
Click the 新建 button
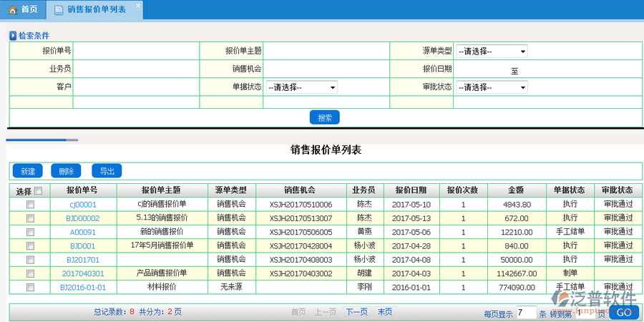28,171
